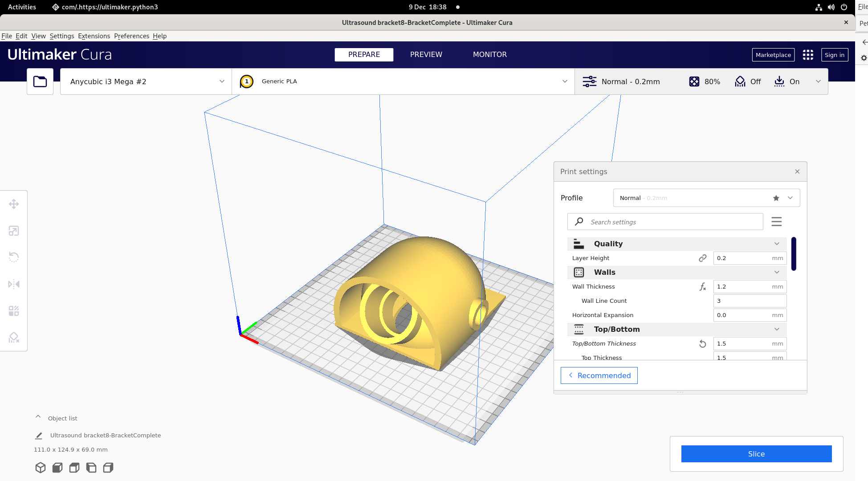Click the profile star icon
Image resolution: width=868 pixels, height=481 pixels.
pyautogui.click(x=776, y=198)
